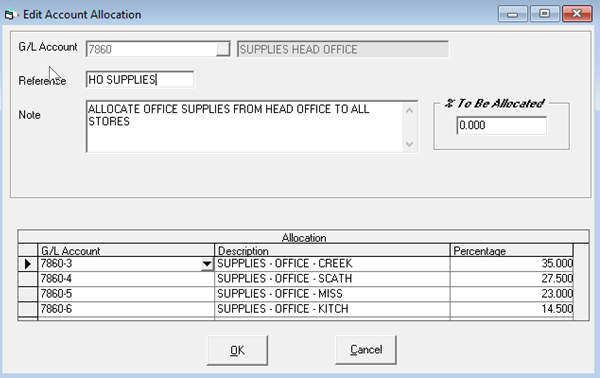Select SUPPLIES - OFFICE - SCATH description cell
Image resolution: width=600 pixels, height=378 pixels.
click(332, 279)
